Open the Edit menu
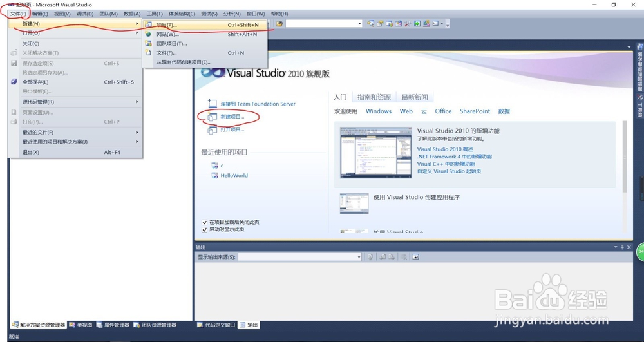This screenshot has height=342, width=644. 40,14
